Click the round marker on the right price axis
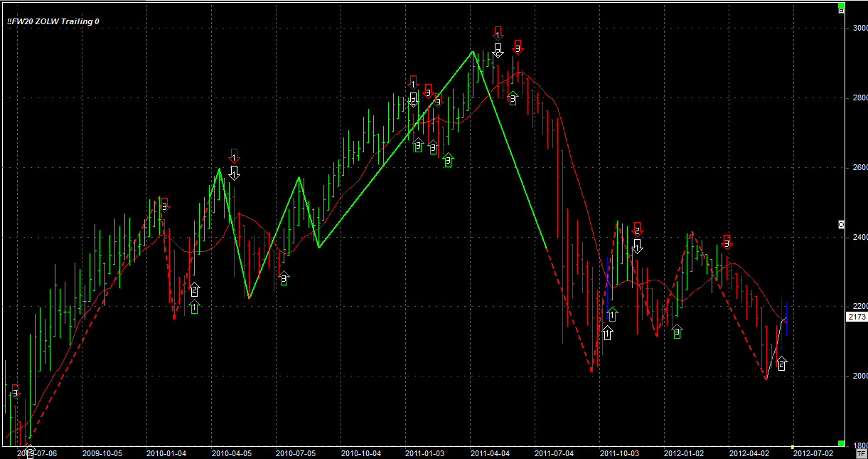The image size is (868, 459). pos(841,224)
